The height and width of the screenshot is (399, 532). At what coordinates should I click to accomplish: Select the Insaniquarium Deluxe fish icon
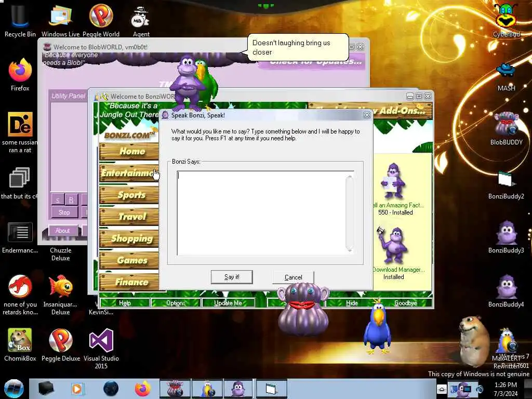point(60,295)
